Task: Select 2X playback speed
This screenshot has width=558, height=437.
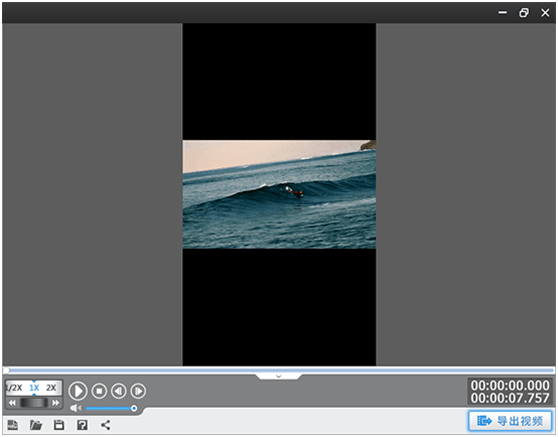Action: (x=52, y=388)
